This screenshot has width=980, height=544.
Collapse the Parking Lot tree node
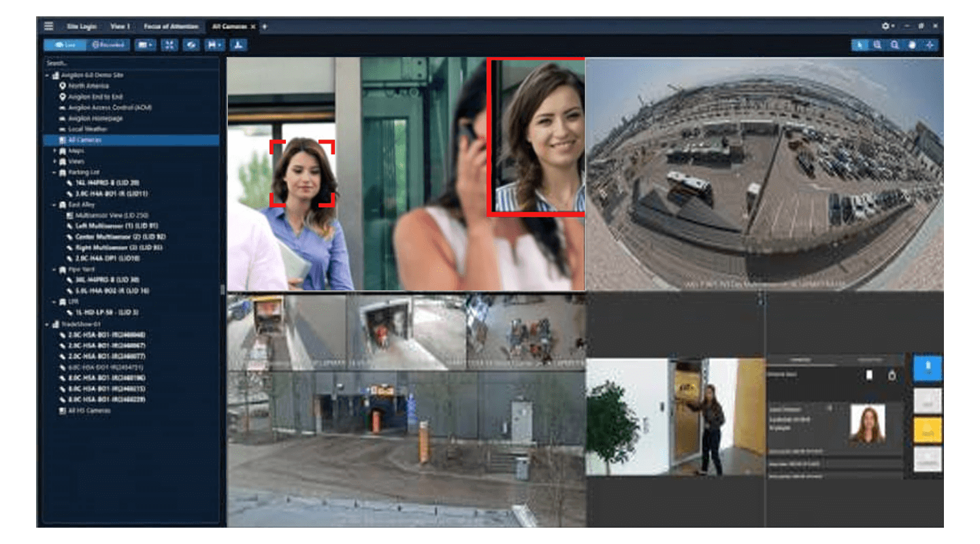click(54, 173)
